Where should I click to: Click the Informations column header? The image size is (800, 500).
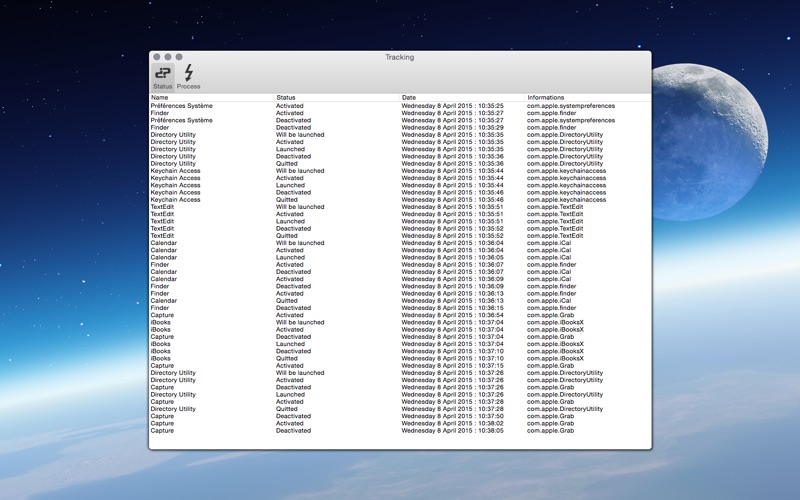588,97
